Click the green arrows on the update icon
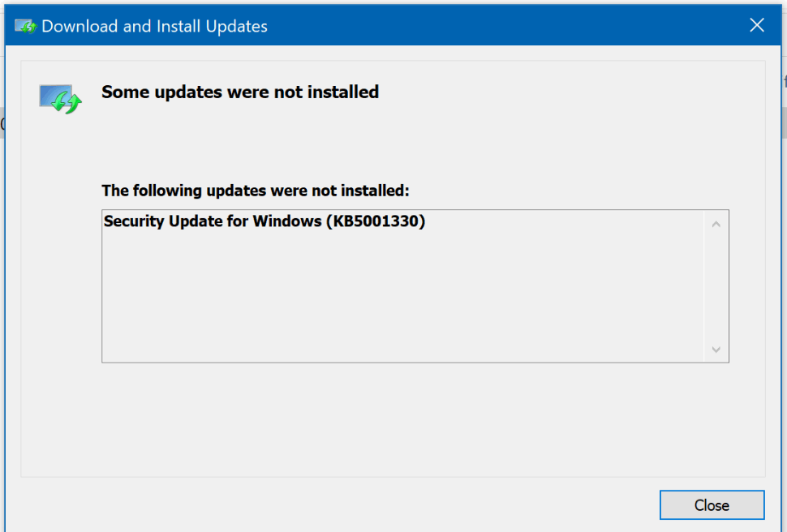 point(67,102)
